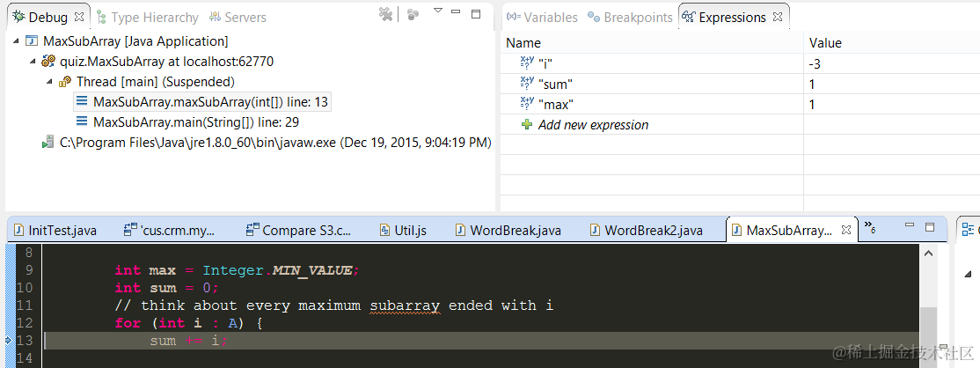Select stack frame maxSubArray(int[]) line: 13
Screen dimensions: 980x368
click(210, 101)
